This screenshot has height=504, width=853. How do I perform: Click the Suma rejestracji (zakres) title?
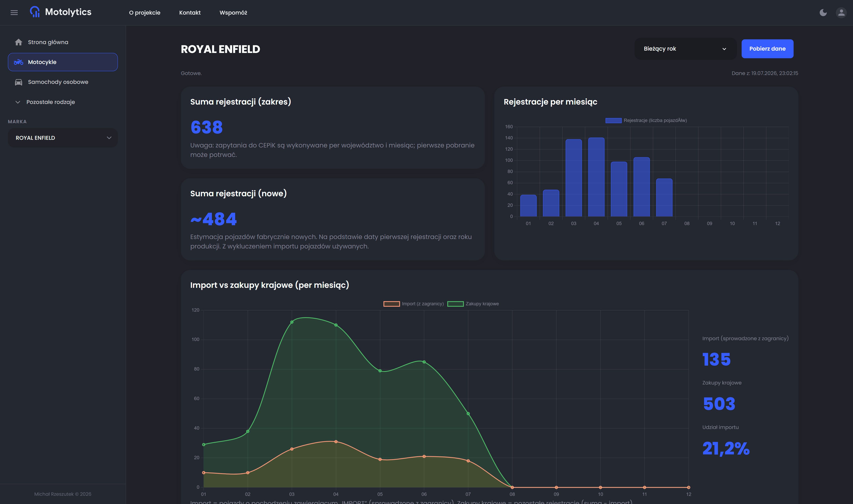point(241,102)
